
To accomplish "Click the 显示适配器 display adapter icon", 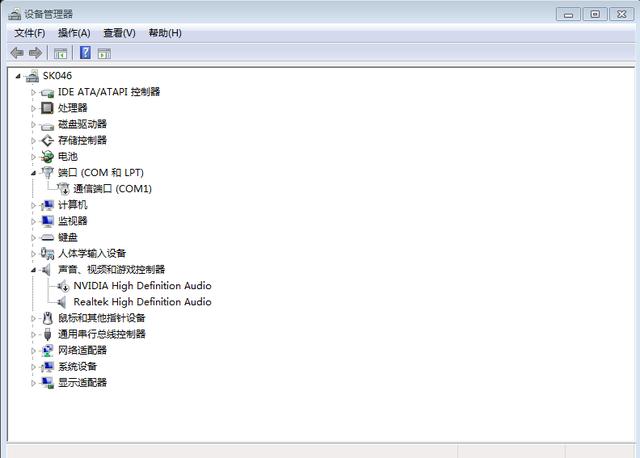I will pos(47,383).
